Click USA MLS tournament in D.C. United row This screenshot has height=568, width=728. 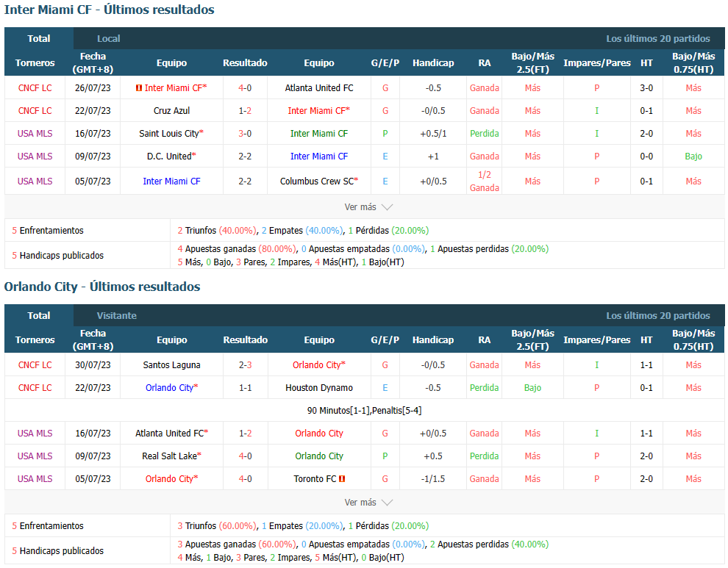tap(35, 157)
